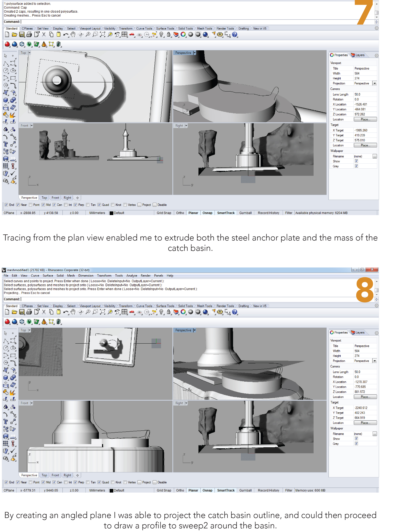Expand the Perspective viewport menu arrow in lower window

coord(195,330)
